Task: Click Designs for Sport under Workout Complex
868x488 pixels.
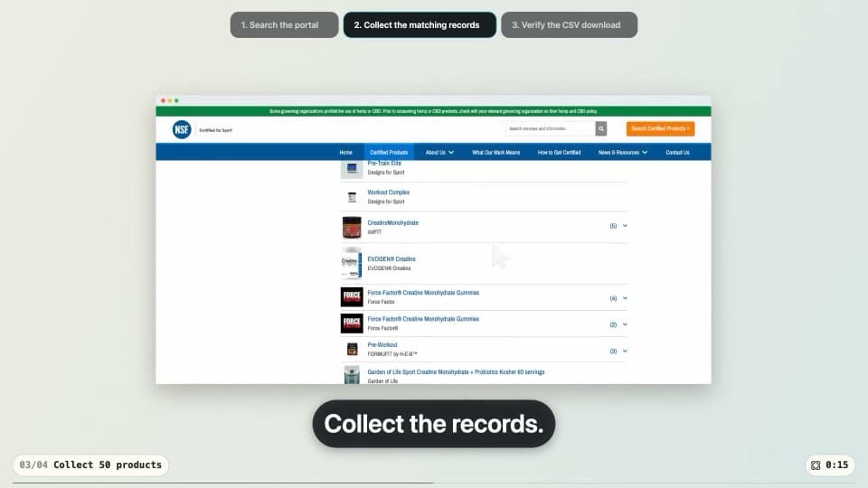Action: 386,202
